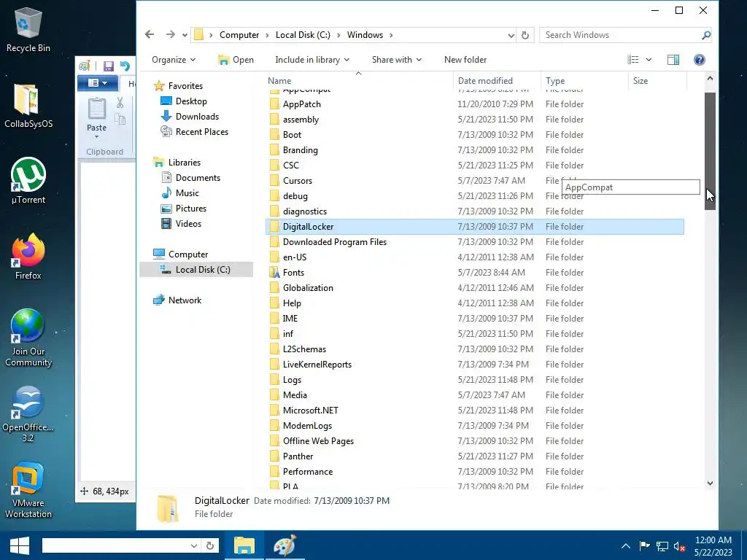Open Downloads in the navigation pane
This screenshot has height=560, width=747.
click(197, 116)
